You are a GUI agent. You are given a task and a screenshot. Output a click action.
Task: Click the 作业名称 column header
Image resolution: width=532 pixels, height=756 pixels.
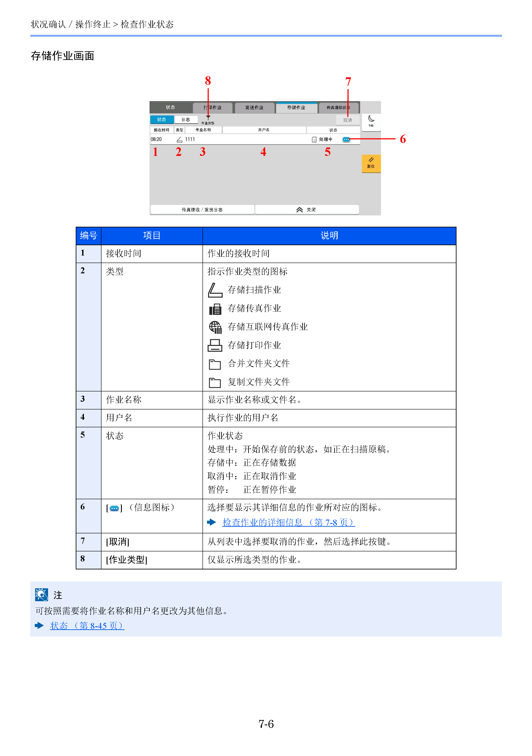coord(203,130)
